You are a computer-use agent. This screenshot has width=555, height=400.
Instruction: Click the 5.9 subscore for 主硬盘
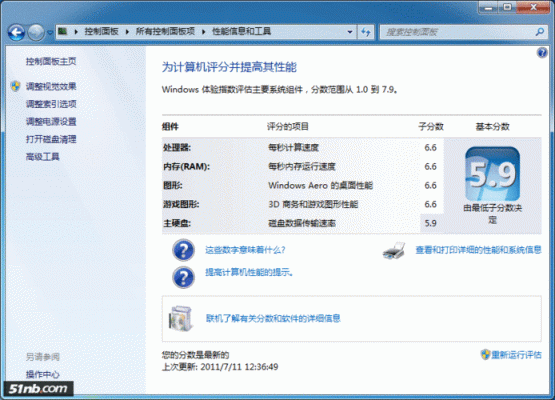(x=430, y=223)
